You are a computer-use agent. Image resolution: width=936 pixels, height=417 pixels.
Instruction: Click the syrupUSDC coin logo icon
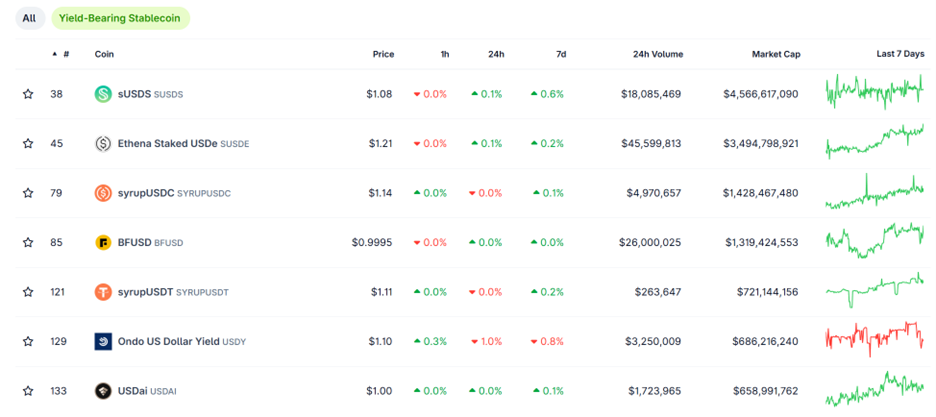102,193
